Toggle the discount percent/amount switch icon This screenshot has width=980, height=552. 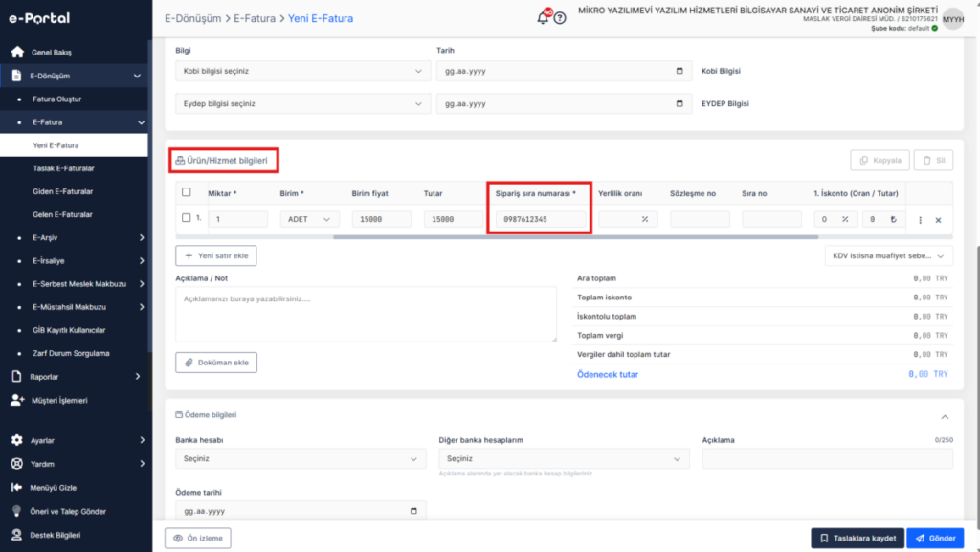click(x=893, y=219)
